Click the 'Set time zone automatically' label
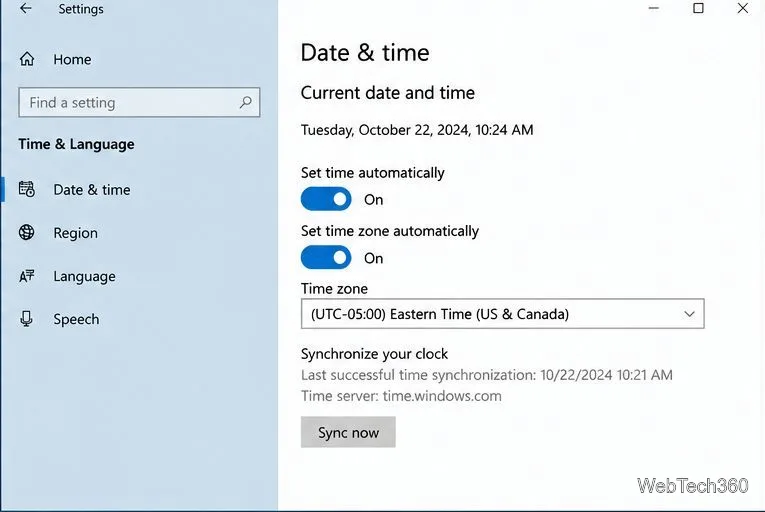 tap(390, 231)
